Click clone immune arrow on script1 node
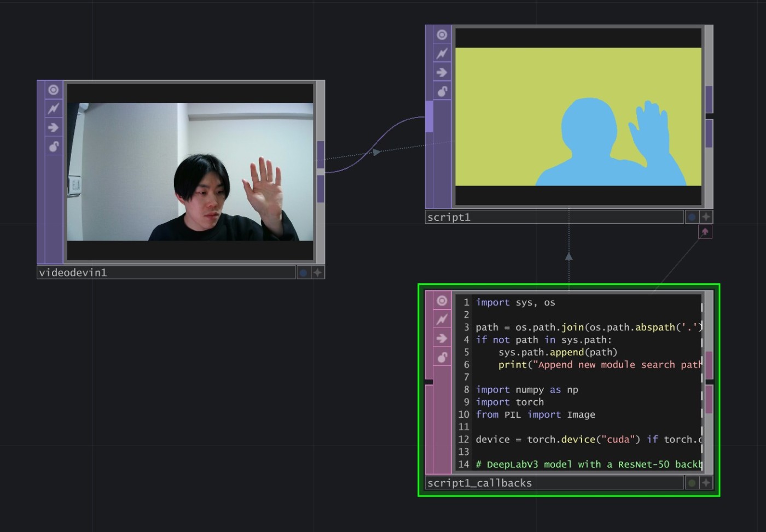Viewport: 766px width, 532px height. pyautogui.click(x=442, y=72)
